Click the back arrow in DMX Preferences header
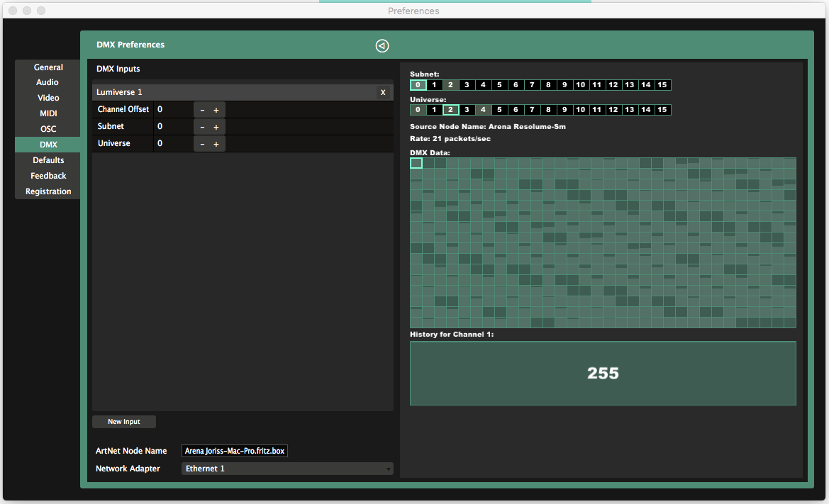 click(x=382, y=46)
